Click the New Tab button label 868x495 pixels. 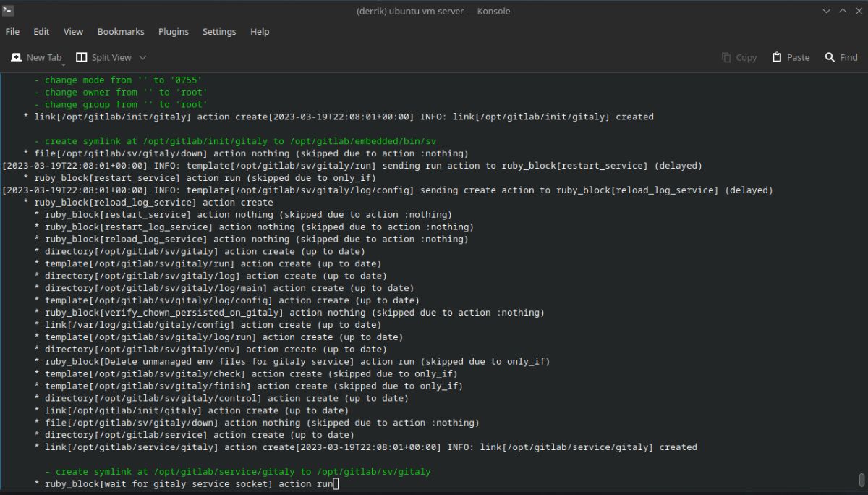[x=44, y=57]
